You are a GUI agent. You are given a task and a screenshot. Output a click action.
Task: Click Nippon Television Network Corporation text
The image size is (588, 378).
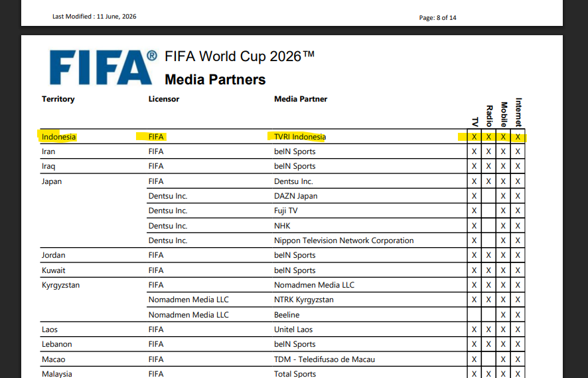coord(344,240)
